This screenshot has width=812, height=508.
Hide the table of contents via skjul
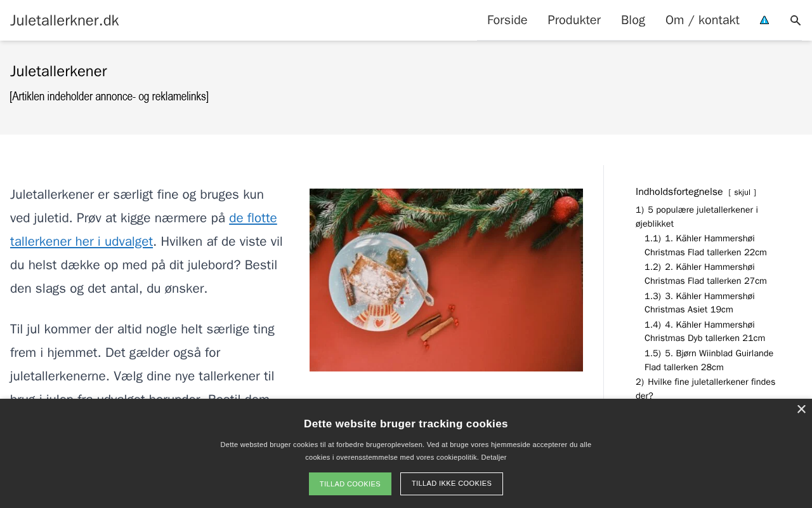(x=742, y=192)
